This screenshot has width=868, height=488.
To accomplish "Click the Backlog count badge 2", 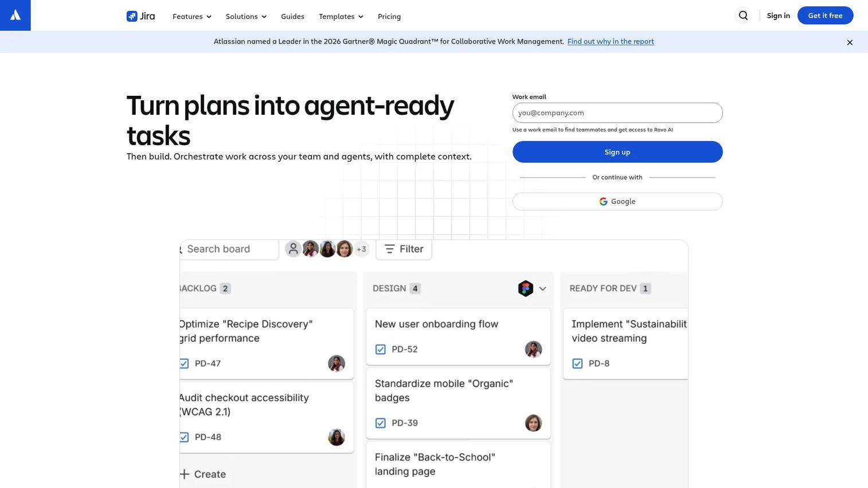I will point(225,288).
